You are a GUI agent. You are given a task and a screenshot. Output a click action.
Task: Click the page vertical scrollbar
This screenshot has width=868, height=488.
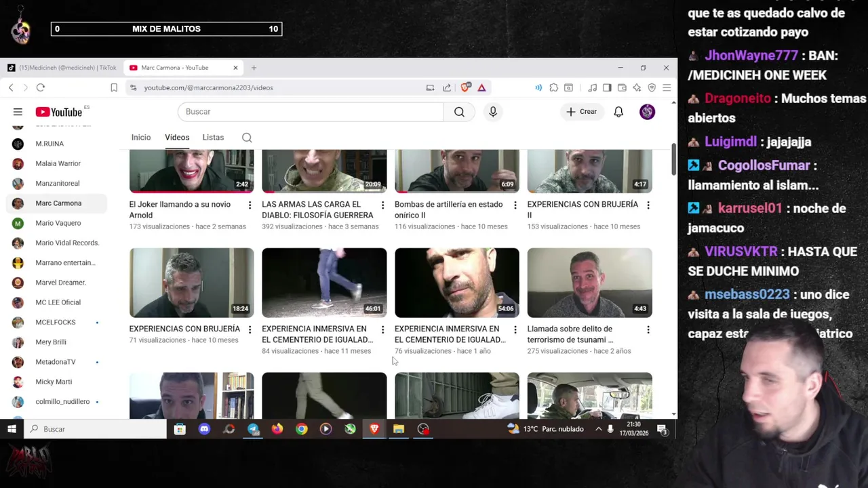[673, 159]
